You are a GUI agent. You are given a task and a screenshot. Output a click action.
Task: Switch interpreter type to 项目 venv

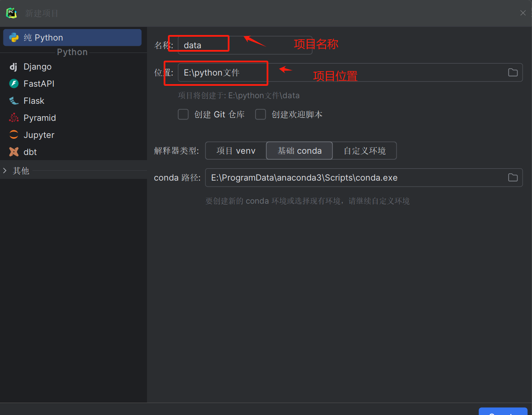point(236,151)
